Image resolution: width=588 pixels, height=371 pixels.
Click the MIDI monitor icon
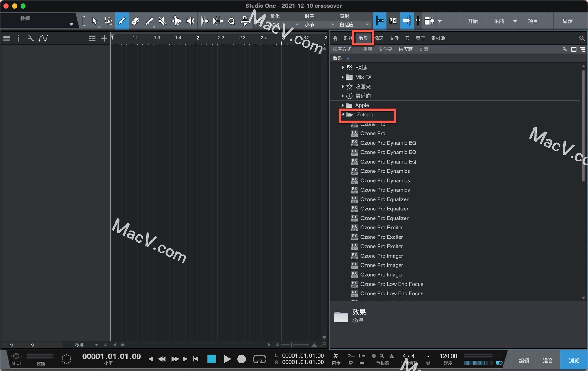click(x=16, y=356)
